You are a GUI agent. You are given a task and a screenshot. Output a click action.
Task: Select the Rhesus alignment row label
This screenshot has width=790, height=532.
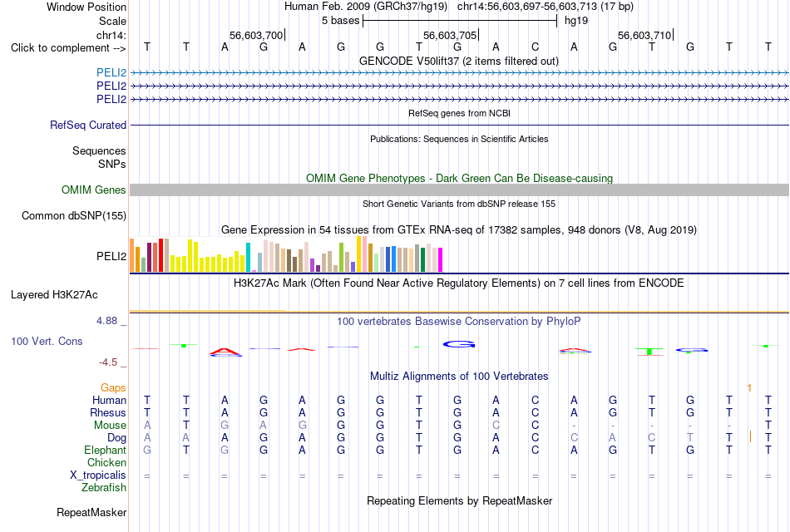[x=108, y=412]
